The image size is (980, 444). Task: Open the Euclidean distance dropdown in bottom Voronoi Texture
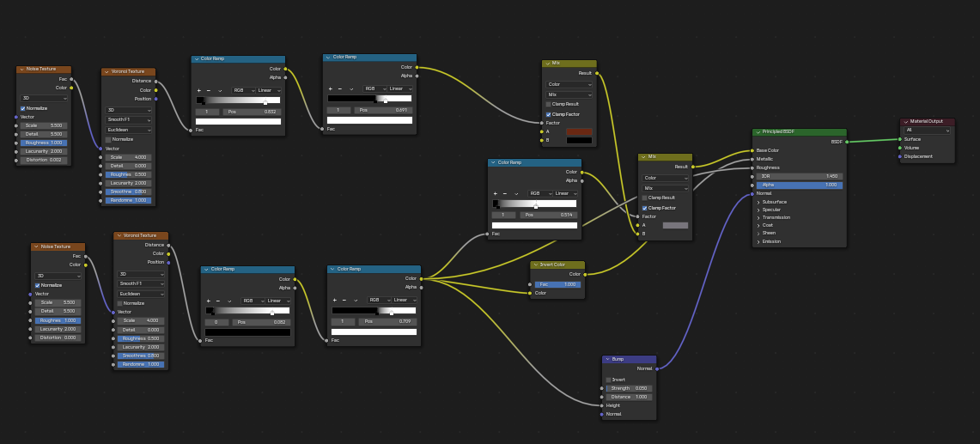coord(140,293)
